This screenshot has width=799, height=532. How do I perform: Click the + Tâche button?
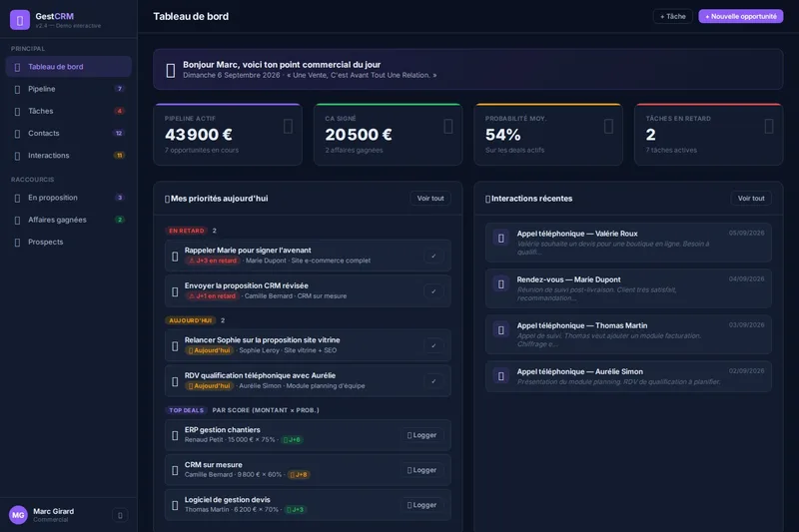pyautogui.click(x=672, y=16)
